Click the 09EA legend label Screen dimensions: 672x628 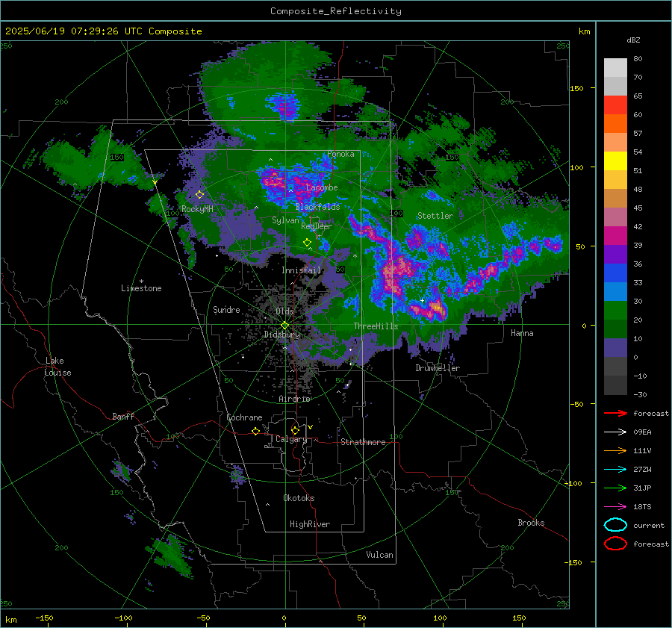point(642,432)
